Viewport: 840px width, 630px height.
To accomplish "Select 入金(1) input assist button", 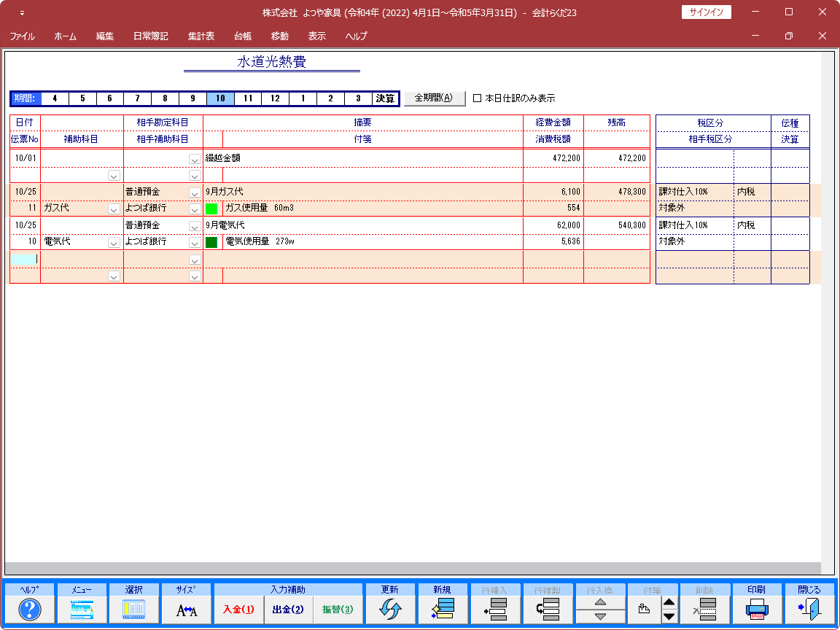I will click(238, 610).
